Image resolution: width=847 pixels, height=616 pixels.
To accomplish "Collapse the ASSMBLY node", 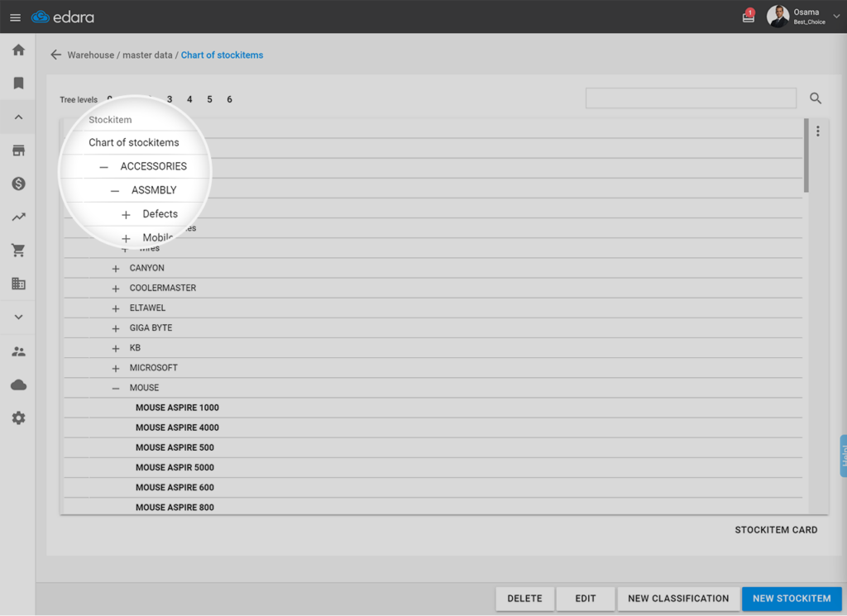I will click(x=114, y=190).
